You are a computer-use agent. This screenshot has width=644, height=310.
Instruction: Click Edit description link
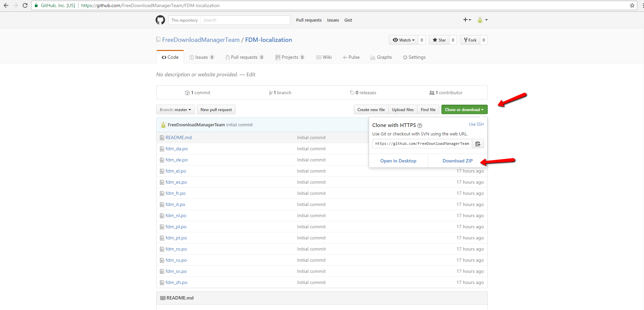(x=251, y=75)
